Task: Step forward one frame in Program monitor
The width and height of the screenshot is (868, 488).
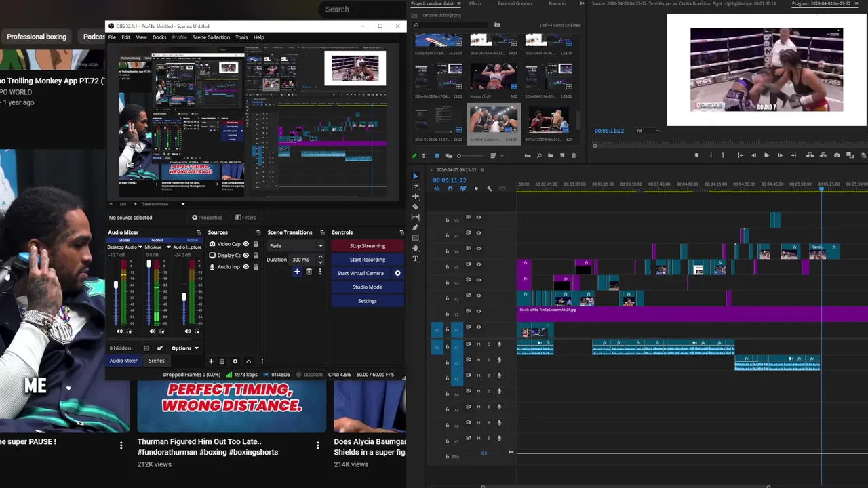Action: [x=781, y=155]
